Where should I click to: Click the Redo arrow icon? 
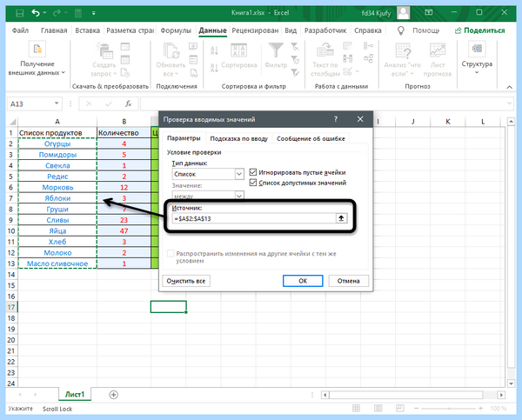(x=57, y=13)
